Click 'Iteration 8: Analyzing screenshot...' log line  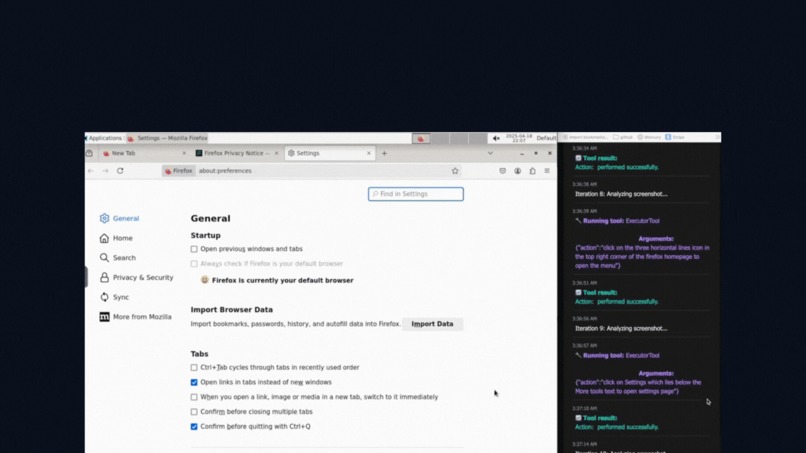coord(621,194)
